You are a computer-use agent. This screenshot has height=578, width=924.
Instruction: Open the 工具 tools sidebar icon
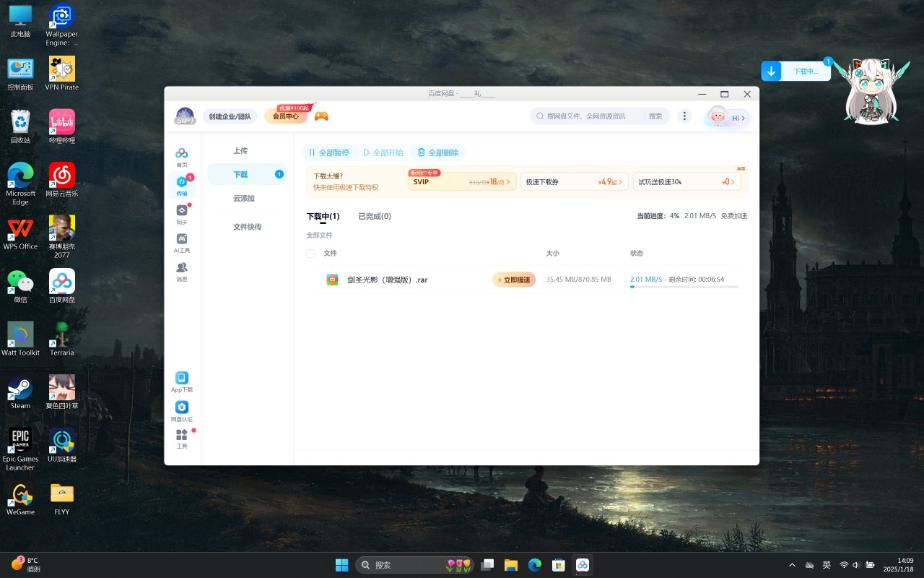[x=182, y=439]
